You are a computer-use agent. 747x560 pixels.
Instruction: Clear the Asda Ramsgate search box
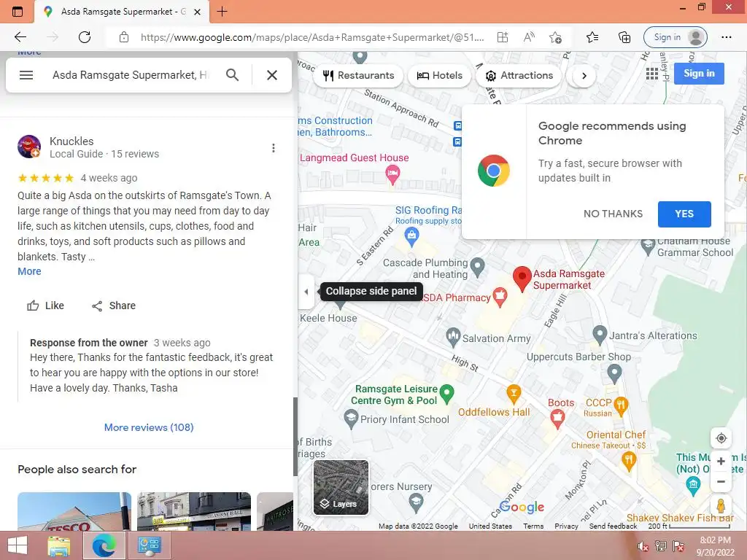click(272, 75)
